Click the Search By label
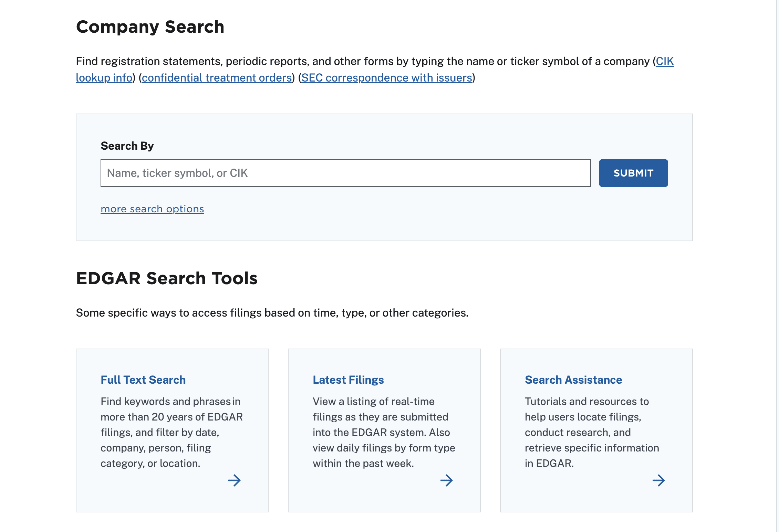Screen dimensions: 779x532 click(127, 146)
